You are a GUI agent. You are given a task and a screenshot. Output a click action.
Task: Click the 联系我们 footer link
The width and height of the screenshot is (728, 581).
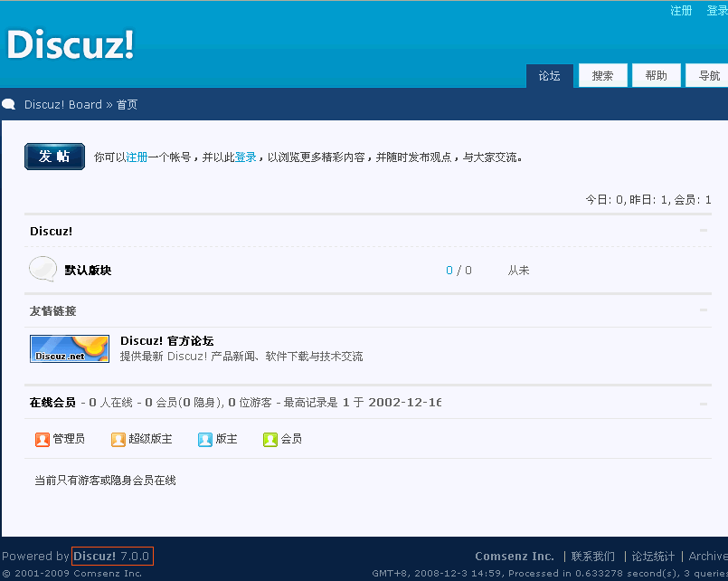click(x=593, y=556)
